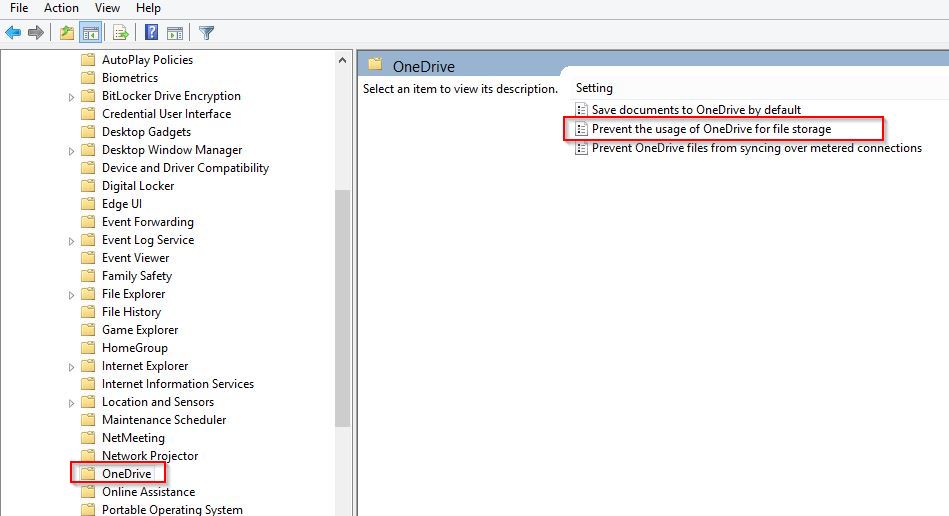Viewport: 949px width, 516px height.
Task: Select Network Projector in the tree
Action: [150, 456]
